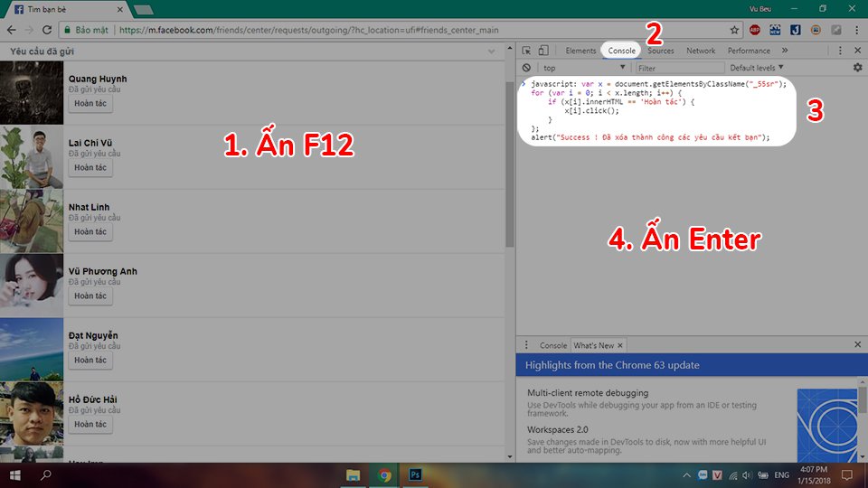Screen dimensions: 868x488
Task: Click Hoàn tác for Quang Huynh
Action: (x=90, y=103)
